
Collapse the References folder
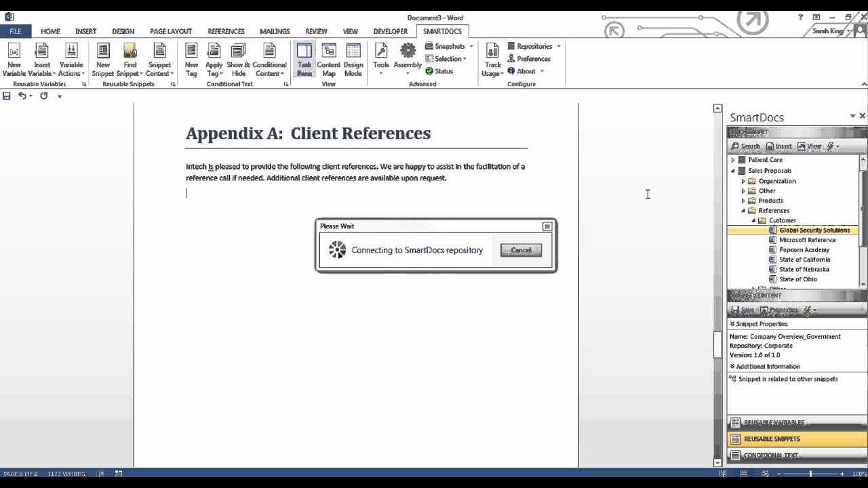[x=743, y=211]
